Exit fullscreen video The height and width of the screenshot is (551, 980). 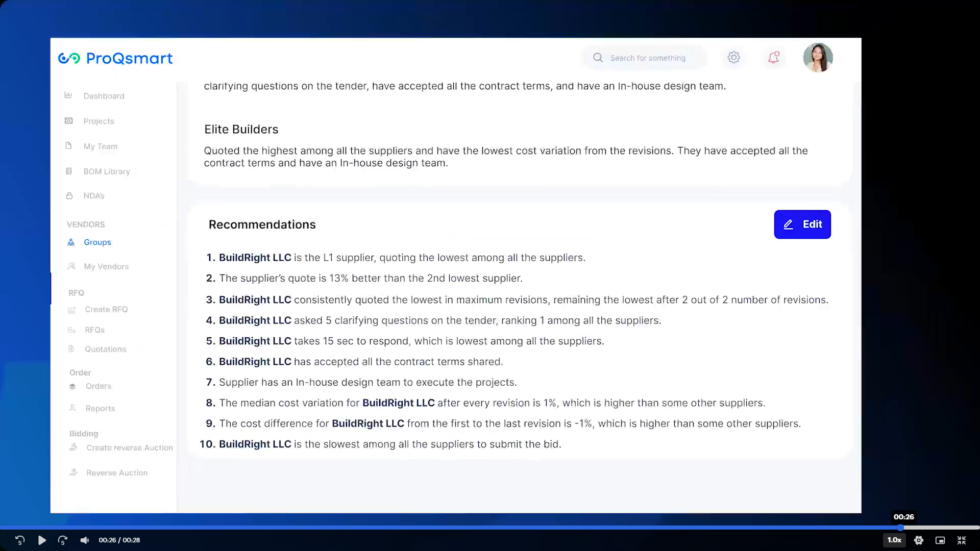[x=962, y=540]
